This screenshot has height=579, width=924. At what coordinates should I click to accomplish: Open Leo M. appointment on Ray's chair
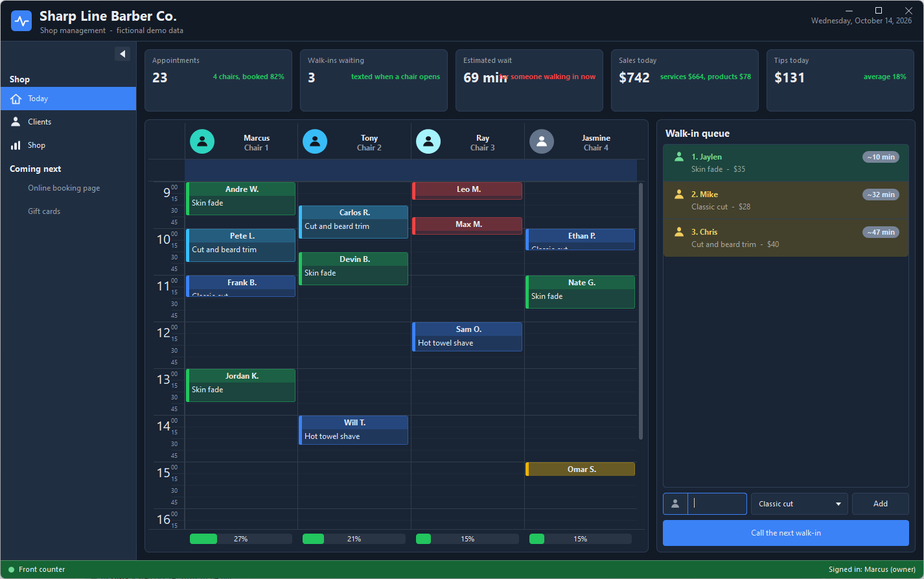467,191
